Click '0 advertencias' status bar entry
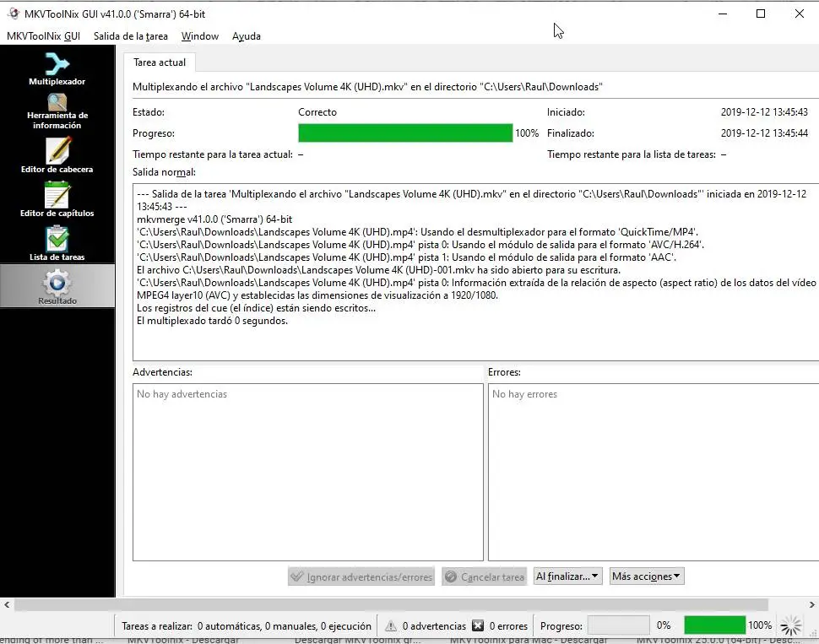This screenshot has height=644, width=819. pos(433,625)
